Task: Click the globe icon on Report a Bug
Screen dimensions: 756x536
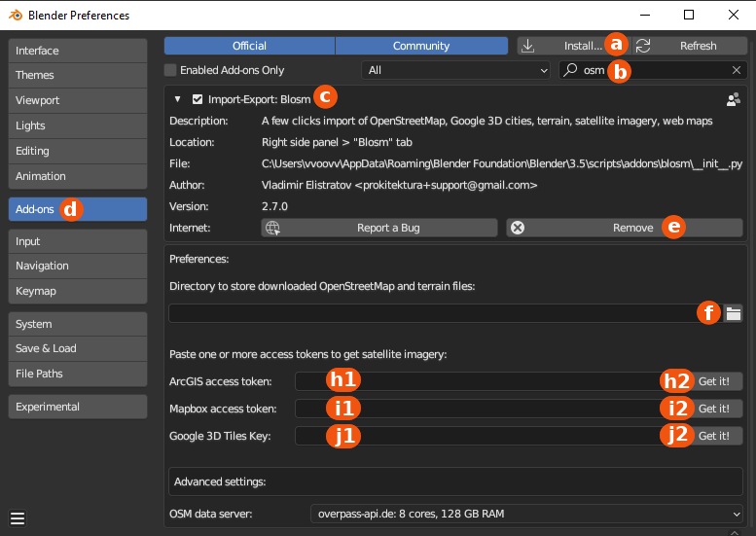Action: pos(272,228)
